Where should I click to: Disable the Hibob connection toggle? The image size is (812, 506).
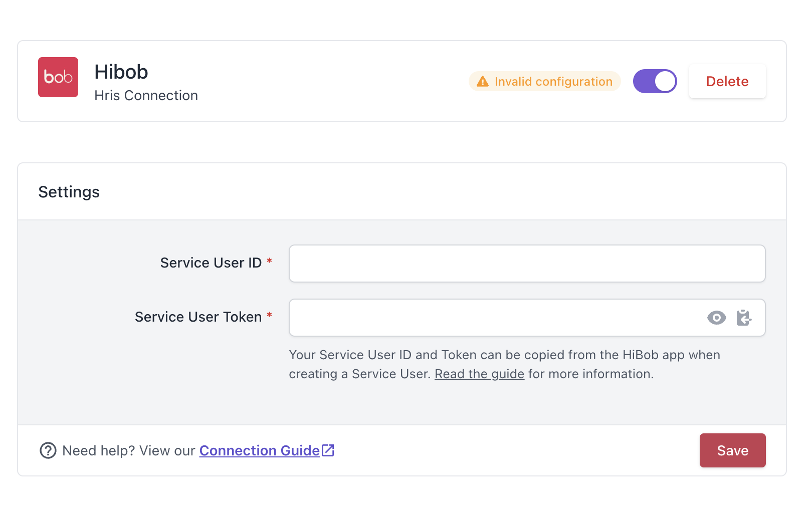coord(655,81)
